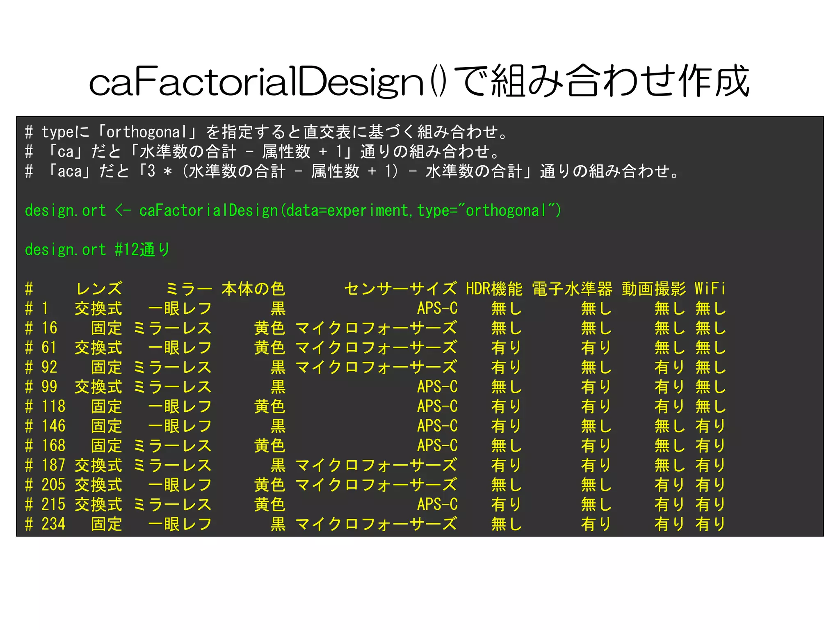The image size is (840, 630).
Task: Click the WiFi value '無し' in row 1
Action: point(710,308)
